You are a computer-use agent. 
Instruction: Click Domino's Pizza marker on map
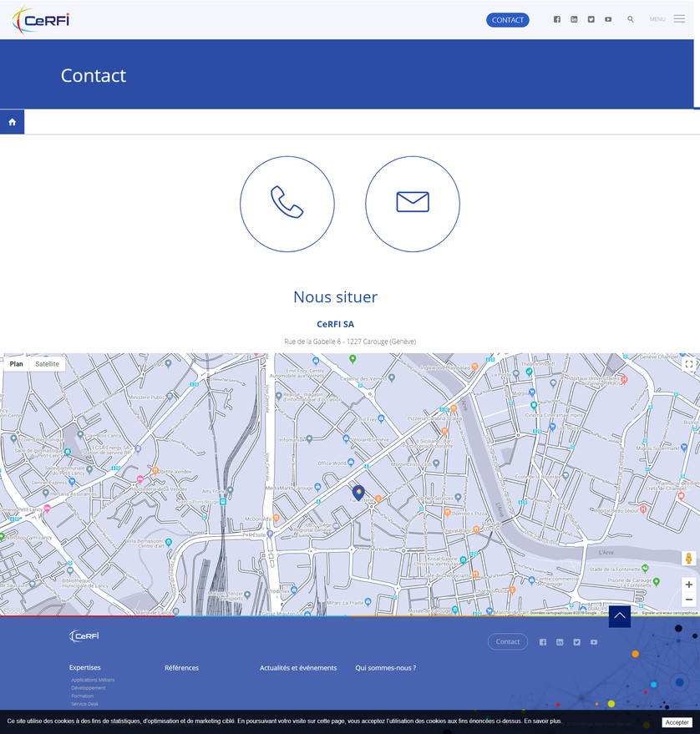(x=447, y=513)
